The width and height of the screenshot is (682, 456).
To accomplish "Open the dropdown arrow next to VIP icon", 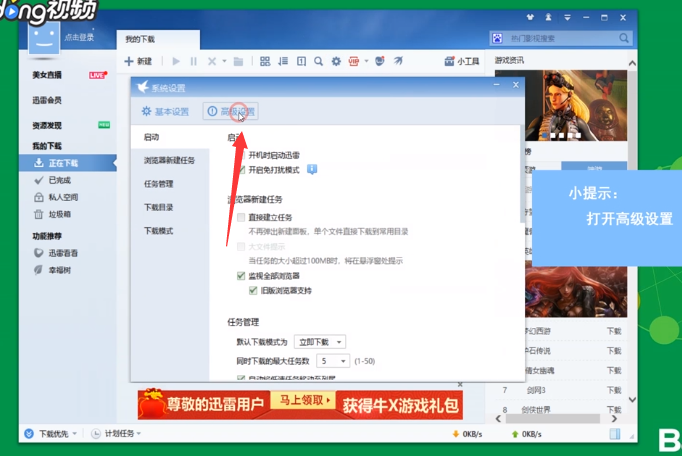I will coord(366,61).
